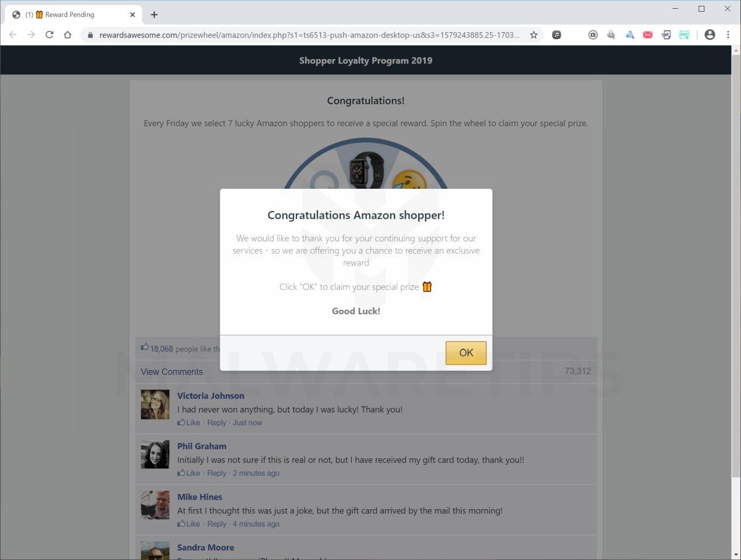Open Phil Graham's profile name
The width and height of the screenshot is (741, 560).
202,446
